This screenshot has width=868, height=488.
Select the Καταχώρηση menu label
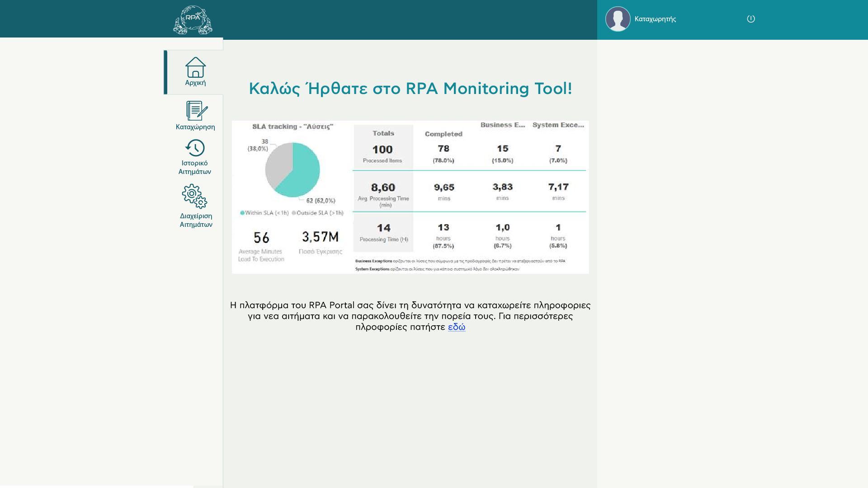click(195, 127)
